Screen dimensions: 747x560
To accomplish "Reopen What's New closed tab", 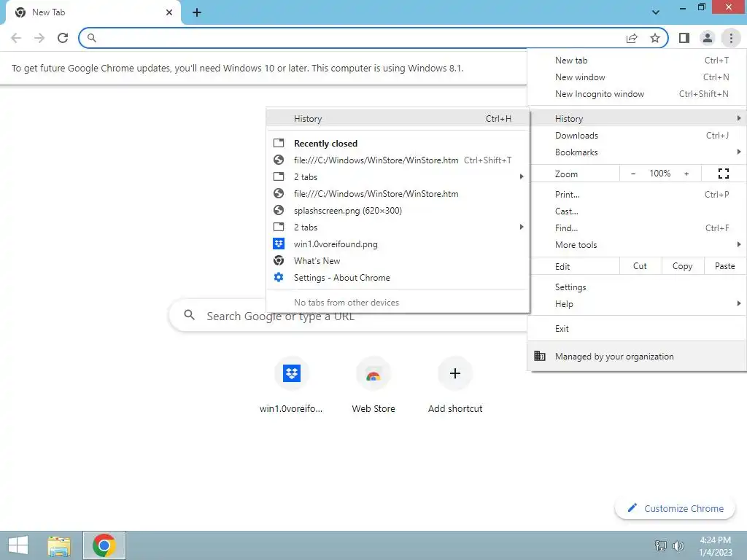I will 398,261.
